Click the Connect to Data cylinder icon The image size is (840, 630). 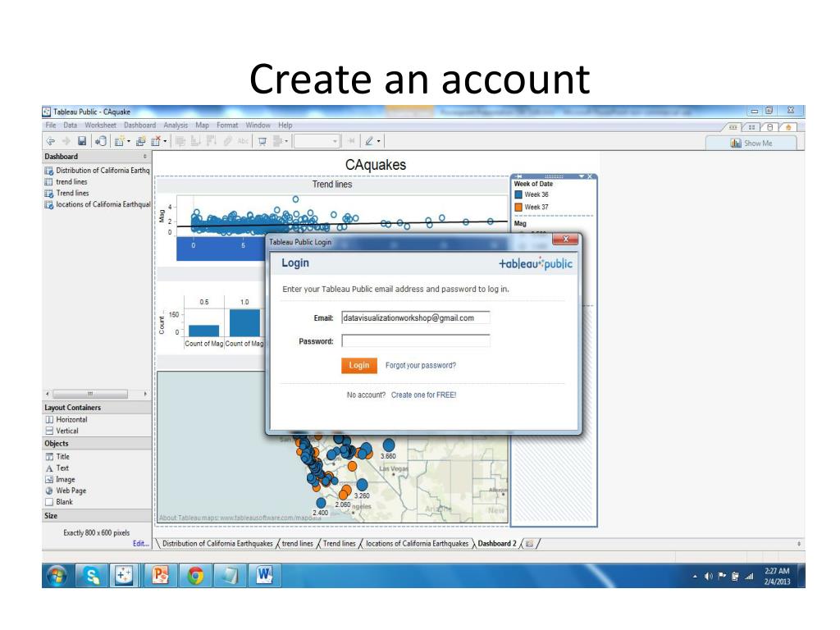[x=100, y=141]
